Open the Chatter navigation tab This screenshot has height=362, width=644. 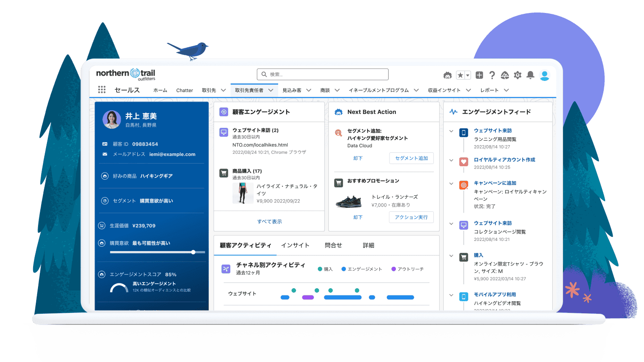[184, 90]
